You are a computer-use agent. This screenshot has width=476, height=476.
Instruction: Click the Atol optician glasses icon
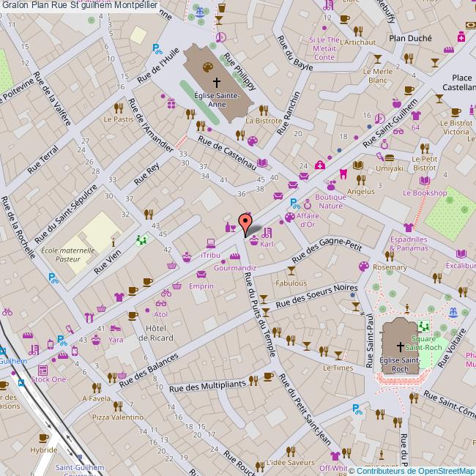pyautogui.click(x=166, y=294)
